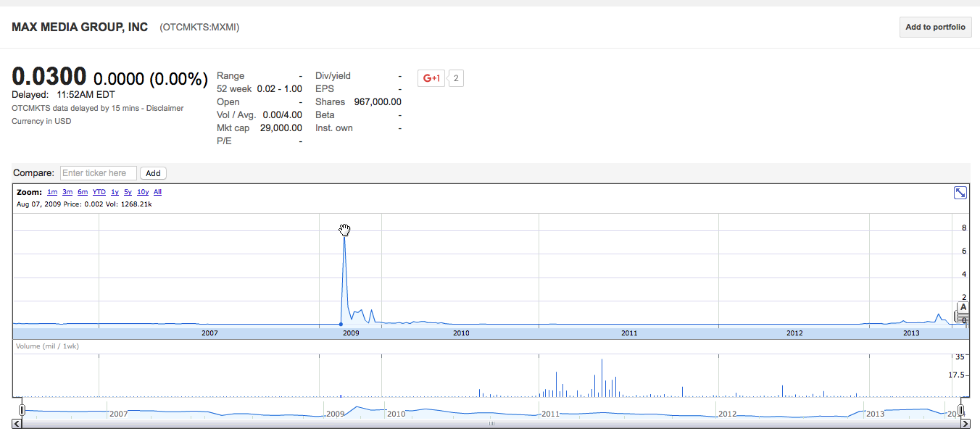Click the 'Volume (mil / 1wk)' label
Viewport: 980px width, 434px height.
click(x=47, y=346)
